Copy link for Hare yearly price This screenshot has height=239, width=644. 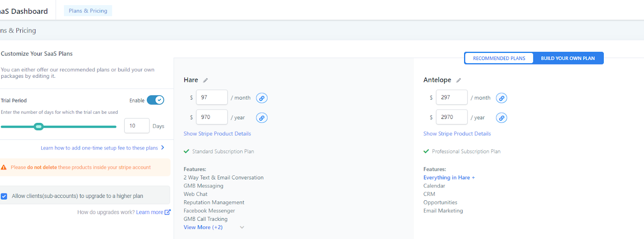[x=262, y=118]
